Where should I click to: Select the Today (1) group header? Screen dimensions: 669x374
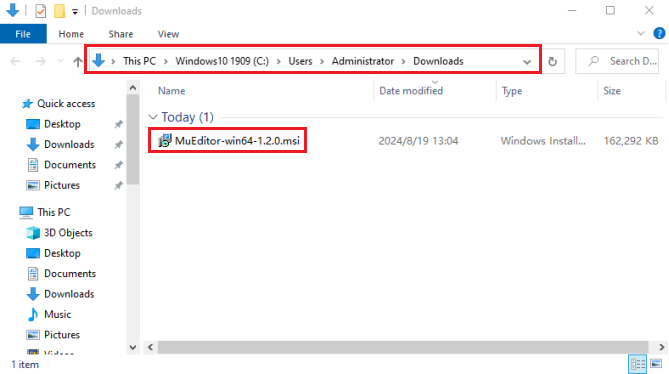[x=187, y=117]
